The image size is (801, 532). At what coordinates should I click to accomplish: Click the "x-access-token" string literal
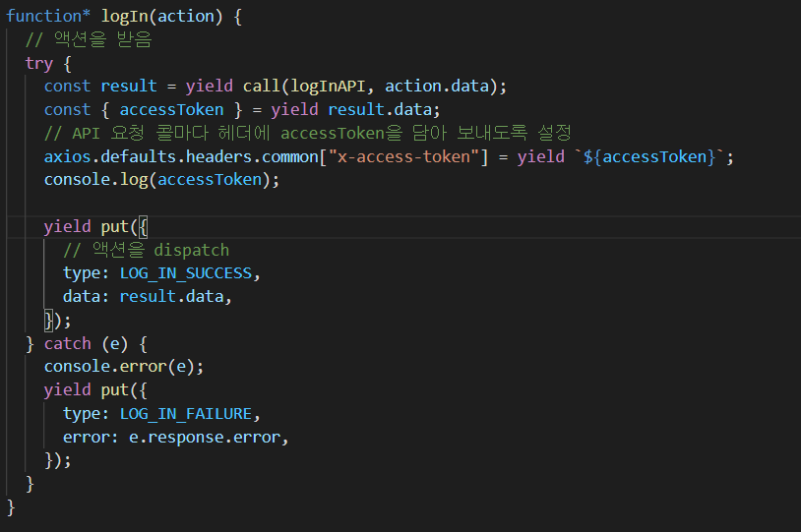click(x=403, y=156)
